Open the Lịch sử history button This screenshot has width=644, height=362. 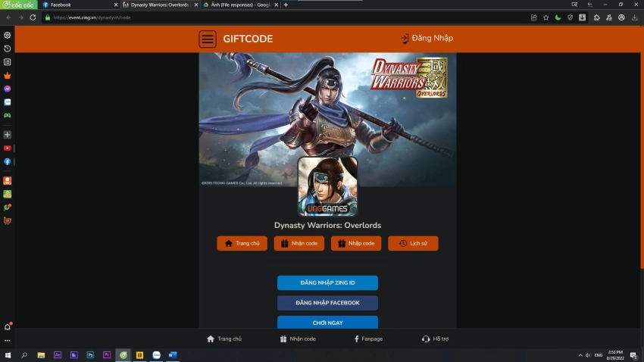pos(413,243)
